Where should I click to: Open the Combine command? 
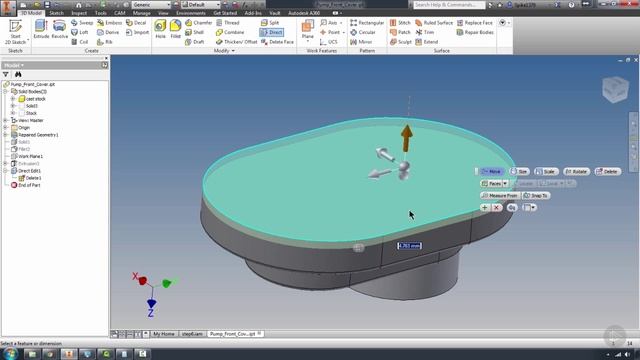pyautogui.click(x=230, y=32)
